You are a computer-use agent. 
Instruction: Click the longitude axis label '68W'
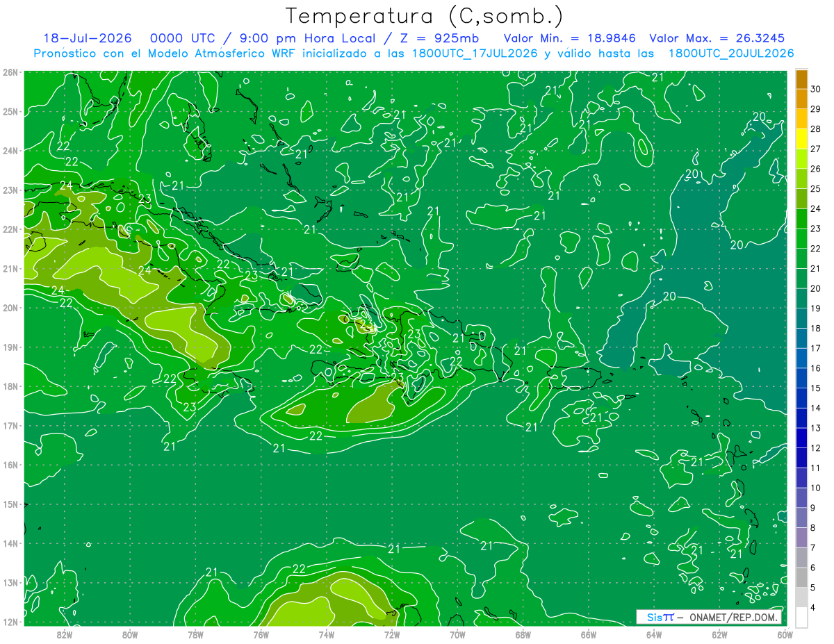523,634
